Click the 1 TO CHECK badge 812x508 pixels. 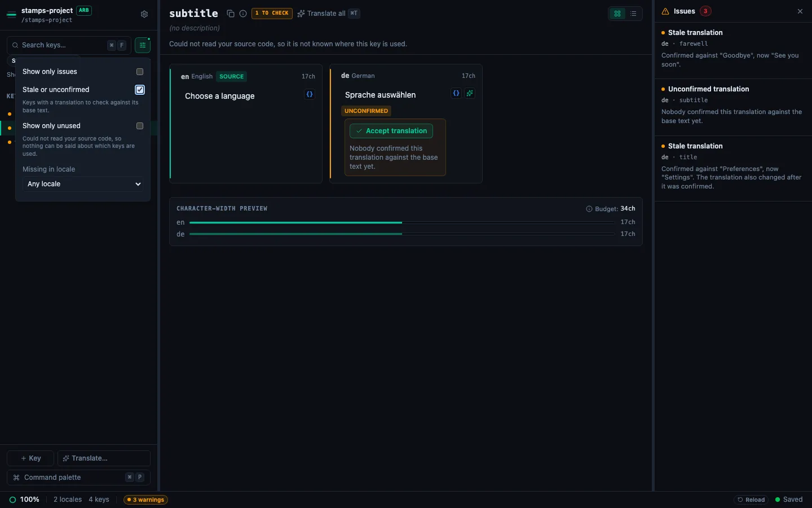click(272, 13)
